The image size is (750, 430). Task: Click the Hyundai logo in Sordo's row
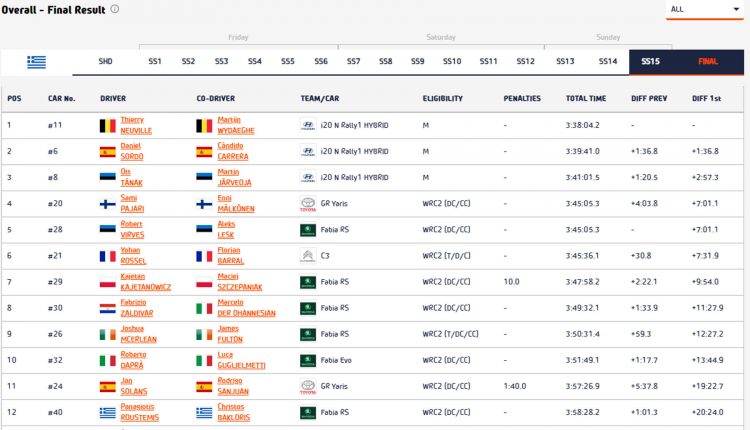click(x=308, y=151)
